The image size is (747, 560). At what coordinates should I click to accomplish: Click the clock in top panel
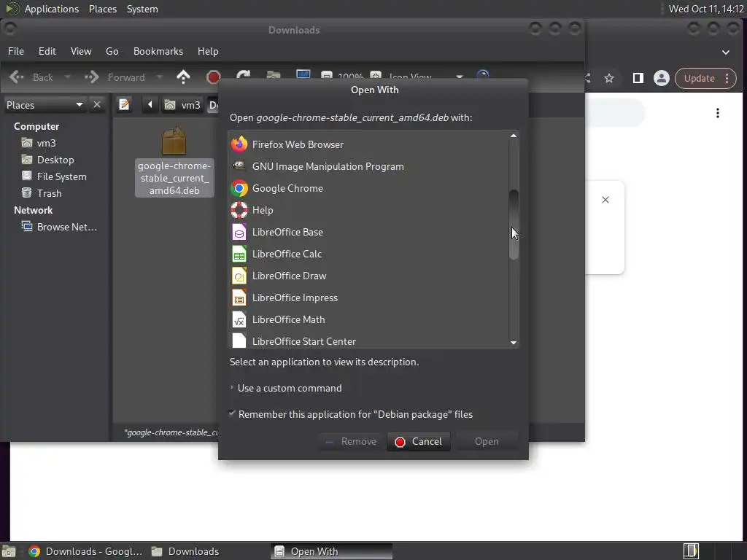706,9
